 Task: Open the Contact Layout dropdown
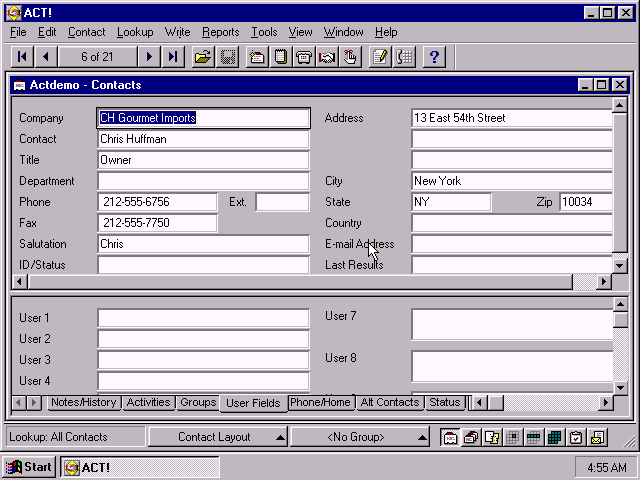tap(218, 437)
